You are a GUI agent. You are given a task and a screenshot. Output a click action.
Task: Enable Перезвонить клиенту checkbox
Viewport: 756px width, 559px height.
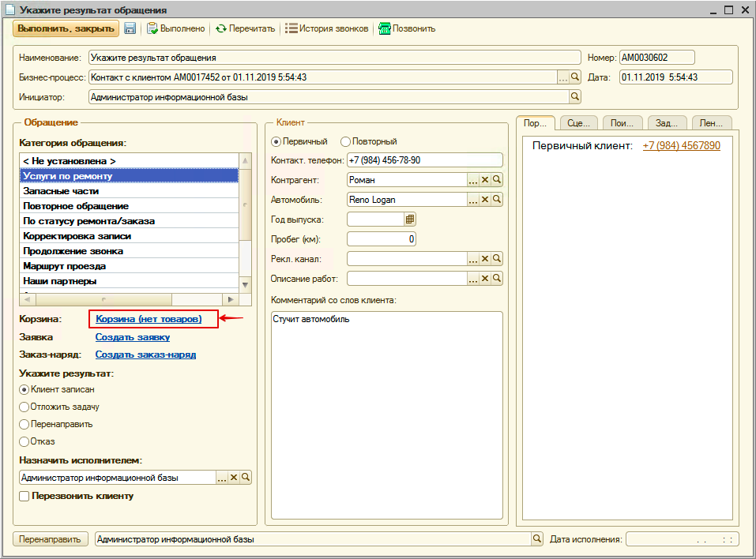coord(24,497)
